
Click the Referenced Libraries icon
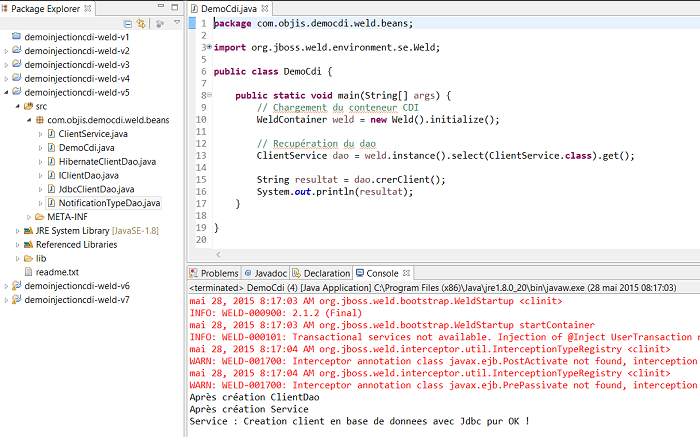coord(28,244)
